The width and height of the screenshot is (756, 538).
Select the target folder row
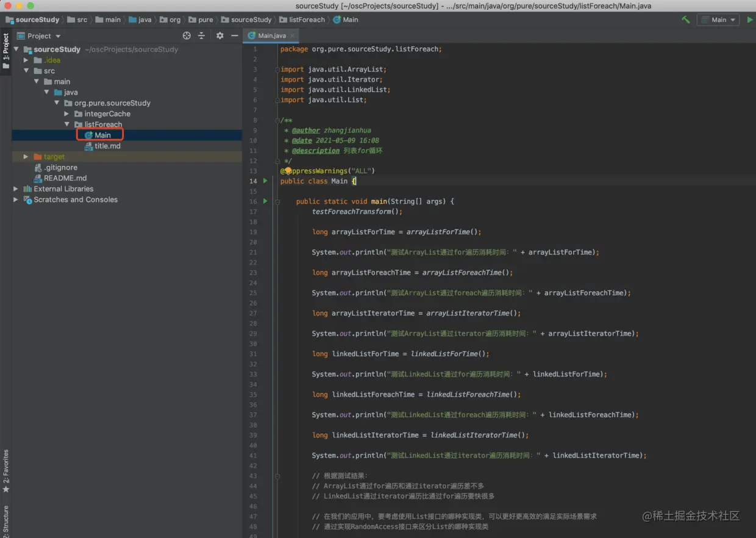click(127, 157)
